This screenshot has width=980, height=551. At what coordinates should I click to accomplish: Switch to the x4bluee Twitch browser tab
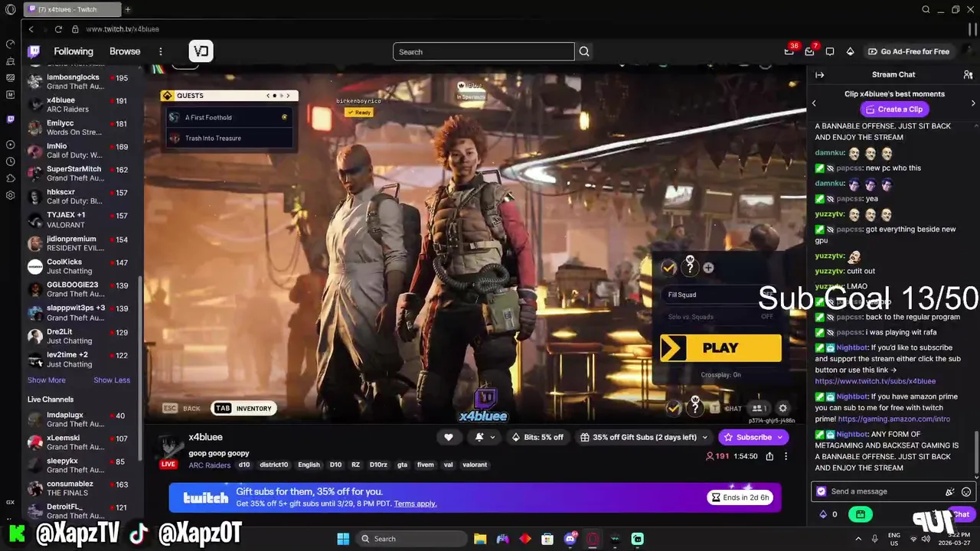coord(72,10)
